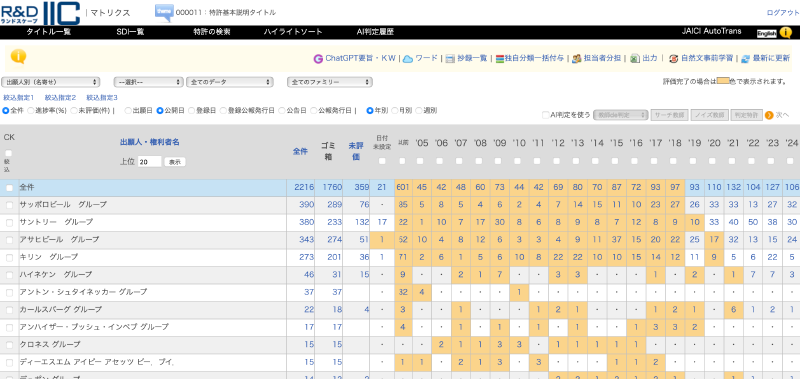Image resolution: width=800 pixels, height=379 pixels.
Task: Open the SDI一覧 menu
Action: tap(130, 32)
